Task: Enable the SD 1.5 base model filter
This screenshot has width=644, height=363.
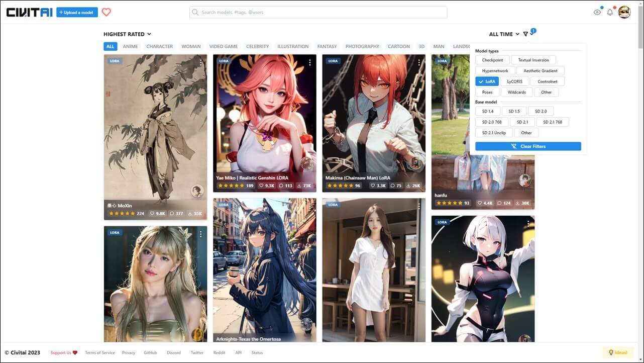Action: (514, 111)
